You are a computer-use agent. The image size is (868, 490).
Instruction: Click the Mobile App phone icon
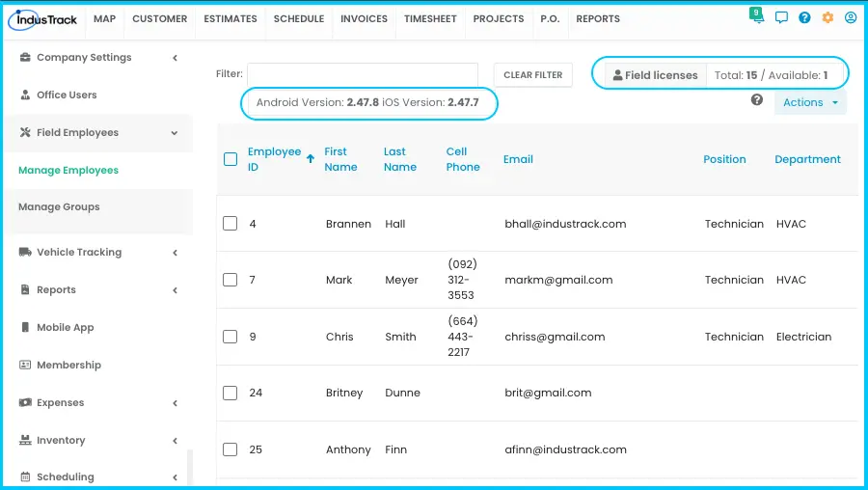click(x=25, y=327)
